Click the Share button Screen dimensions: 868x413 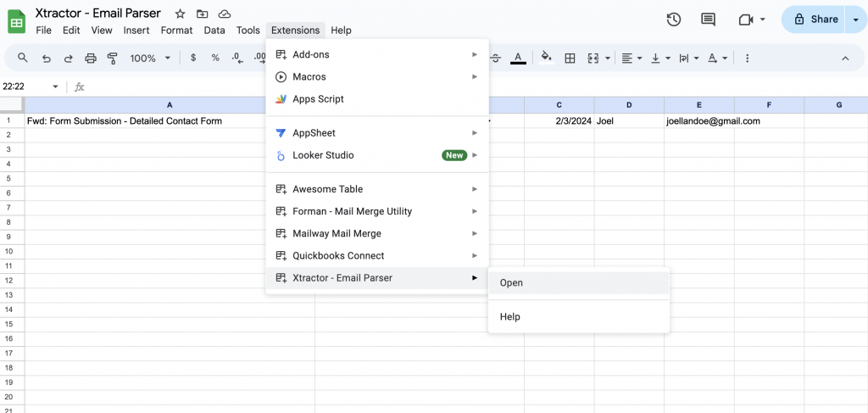click(814, 20)
